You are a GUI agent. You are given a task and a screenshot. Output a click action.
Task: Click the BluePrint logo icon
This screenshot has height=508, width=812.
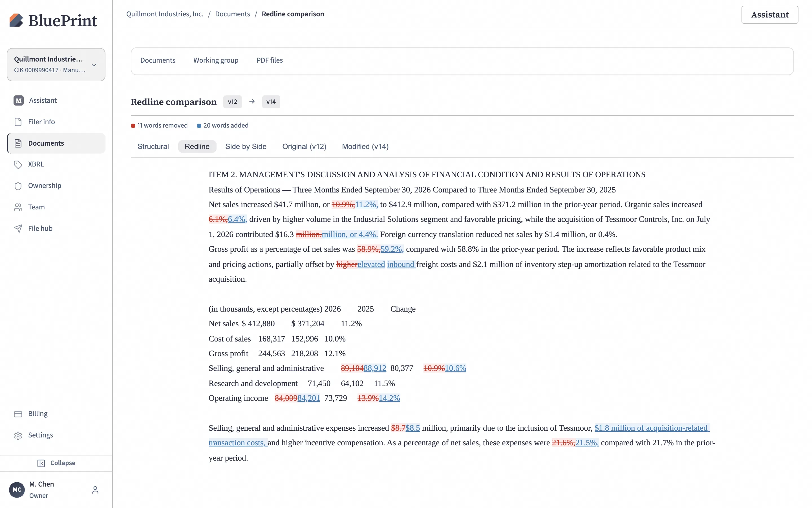tap(16, 20)
